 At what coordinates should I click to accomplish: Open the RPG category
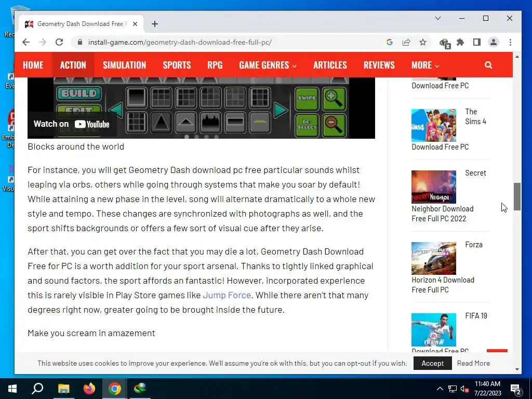click(215, 65)
